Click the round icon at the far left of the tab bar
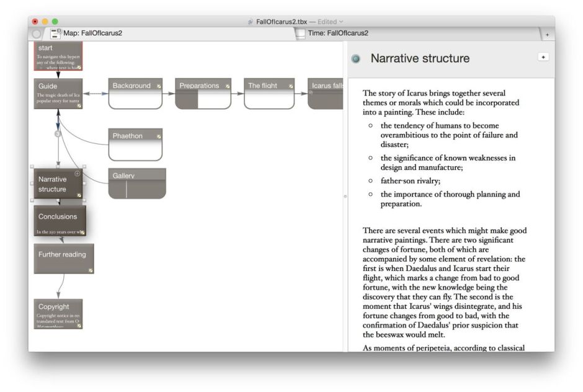583x392 pixels. pyautogui.click(x=38, y=33)
